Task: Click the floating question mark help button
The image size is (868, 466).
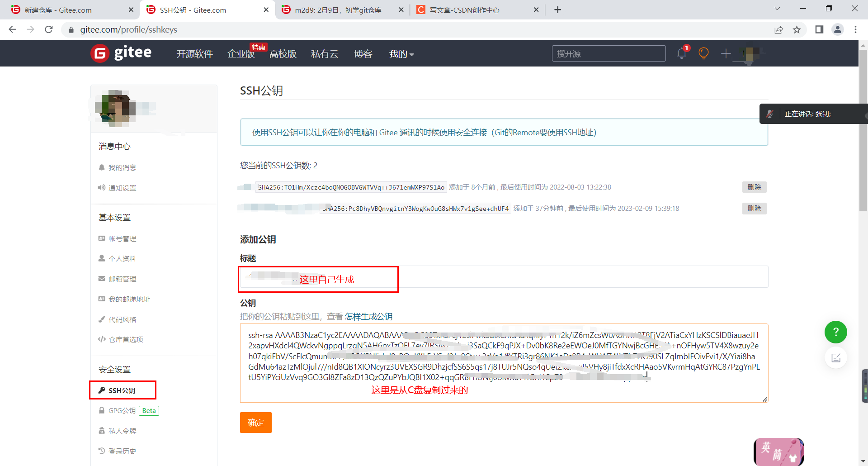Action: tap(835, 332)
